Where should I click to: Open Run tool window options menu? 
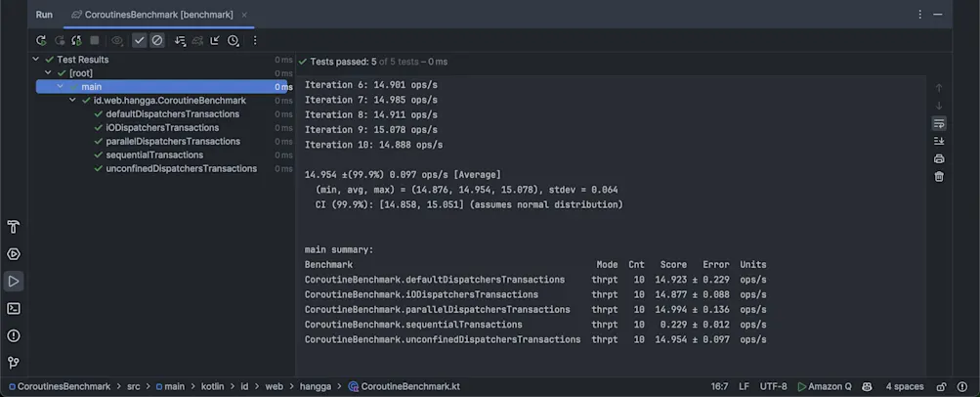pos(920,15)
